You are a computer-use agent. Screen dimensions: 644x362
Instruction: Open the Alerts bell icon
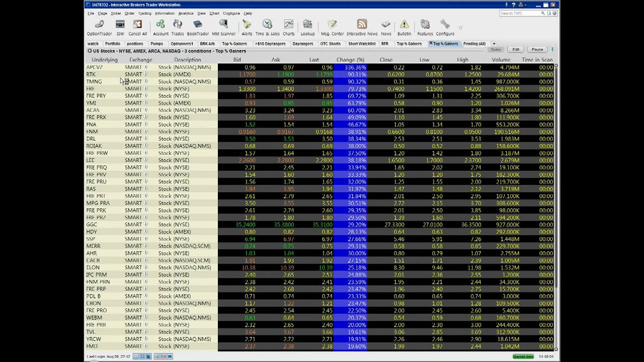click(x=247, y=28)
